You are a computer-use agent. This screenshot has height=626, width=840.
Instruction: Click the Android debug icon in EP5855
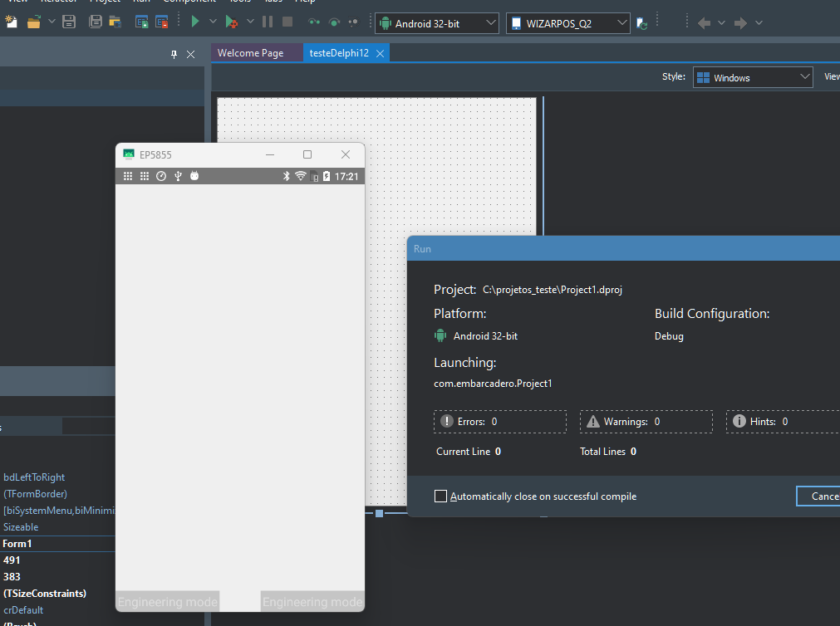[194, 176]
